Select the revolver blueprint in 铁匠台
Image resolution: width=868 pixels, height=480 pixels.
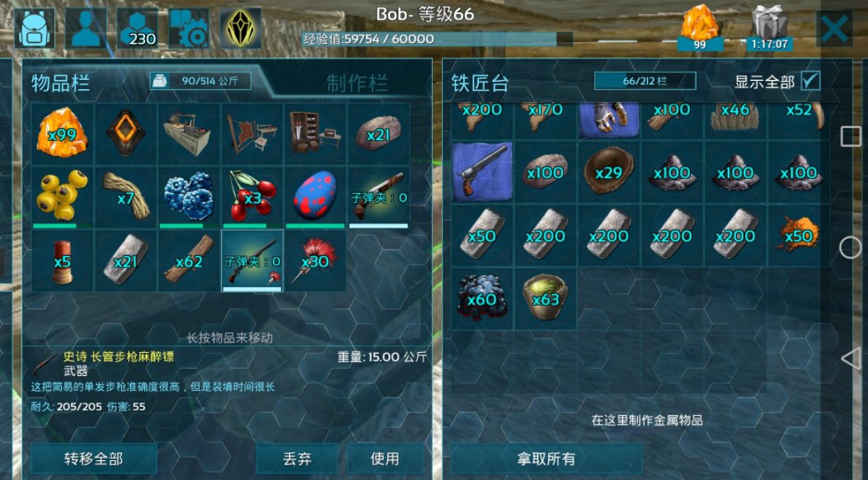click(x=482, y=172)
